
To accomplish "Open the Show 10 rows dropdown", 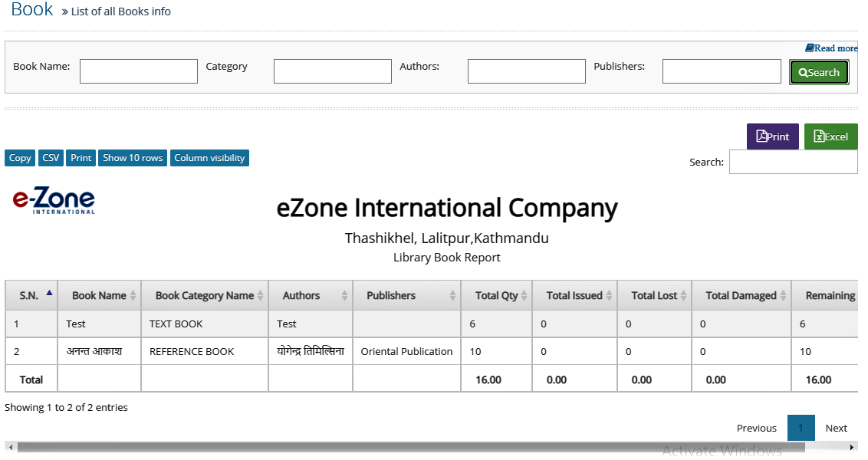I will click(x=133, y=158).
